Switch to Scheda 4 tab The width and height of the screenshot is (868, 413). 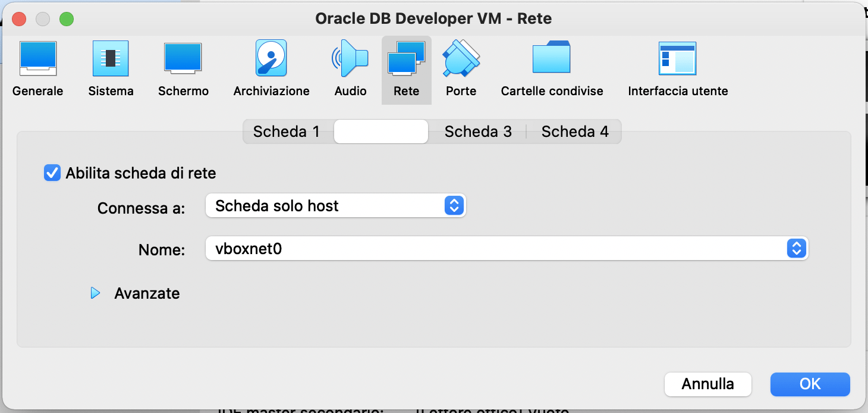coord(575,132)
